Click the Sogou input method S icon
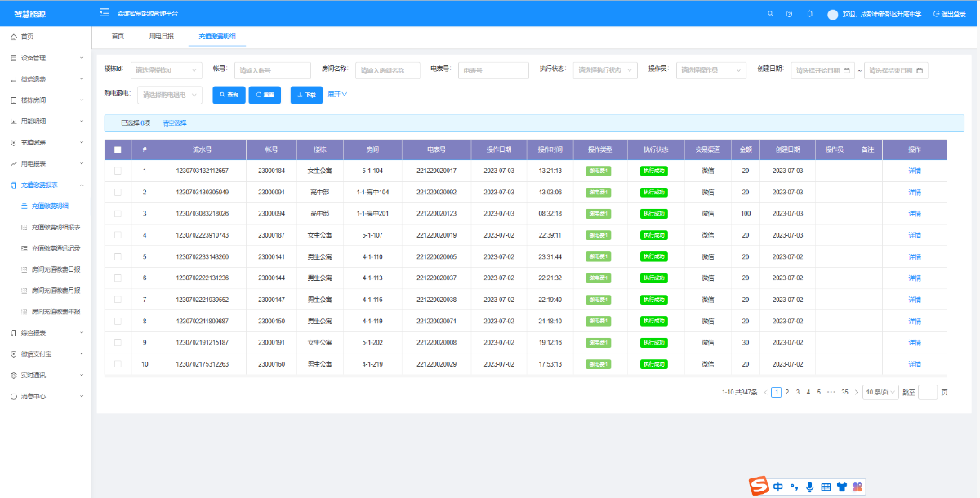The height and width of the screenshot is (498, 980). click(760, 487)
